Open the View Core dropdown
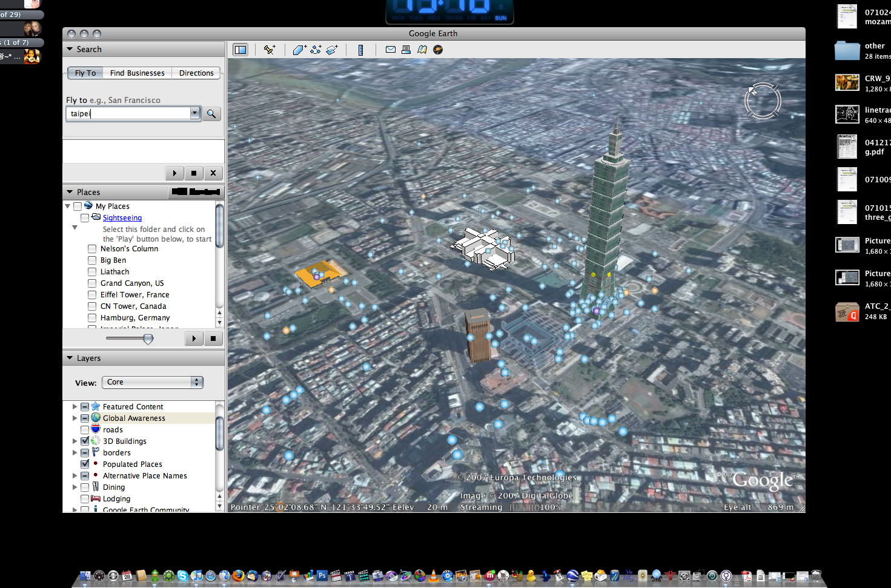Screen dimensions: 891x588 tap(153, 382)
